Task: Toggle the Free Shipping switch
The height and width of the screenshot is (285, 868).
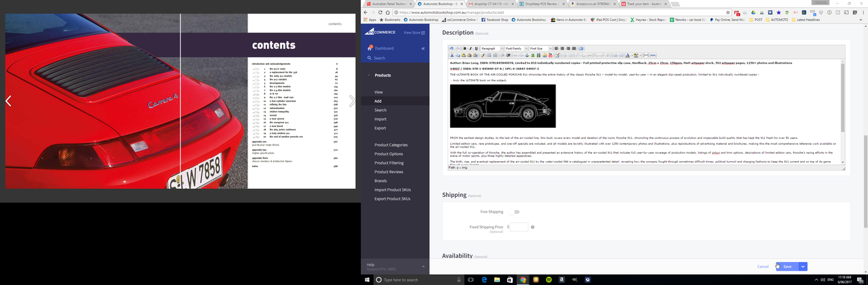Action: tap(515, 212)
